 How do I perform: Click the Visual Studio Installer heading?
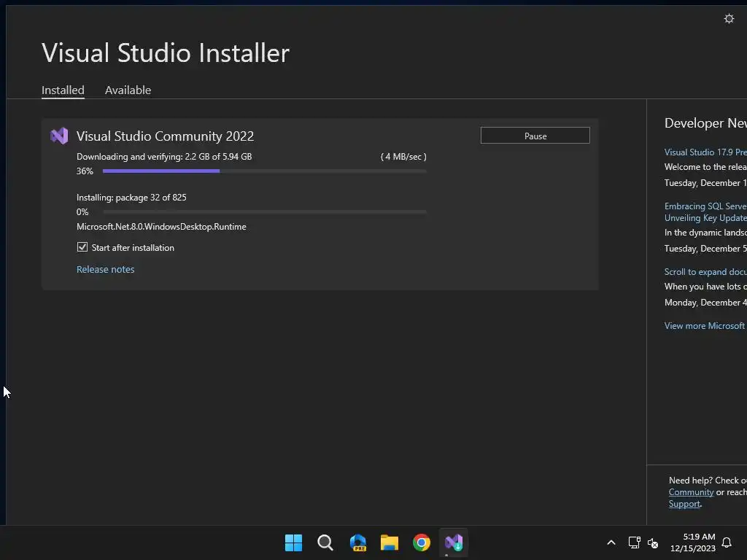[166, 52]
